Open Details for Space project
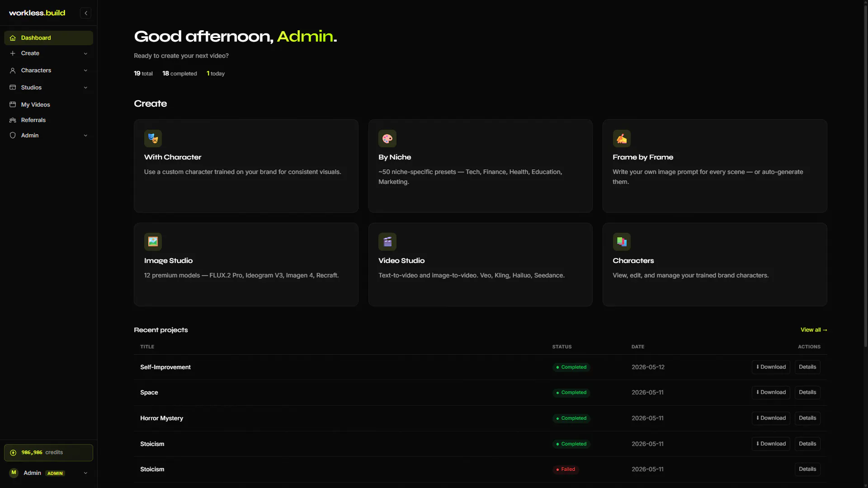The image size is (868, 488). pyautogui.click(x=807, y=392)
